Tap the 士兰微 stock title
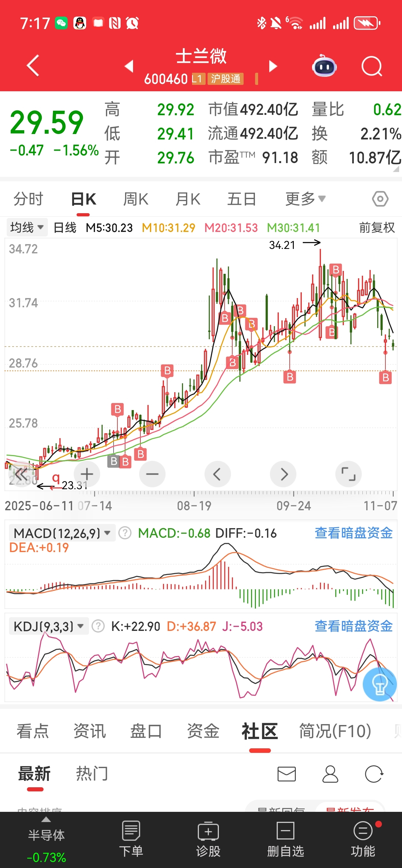The width and height of the screenshot is (402, 868). point(201,56)
